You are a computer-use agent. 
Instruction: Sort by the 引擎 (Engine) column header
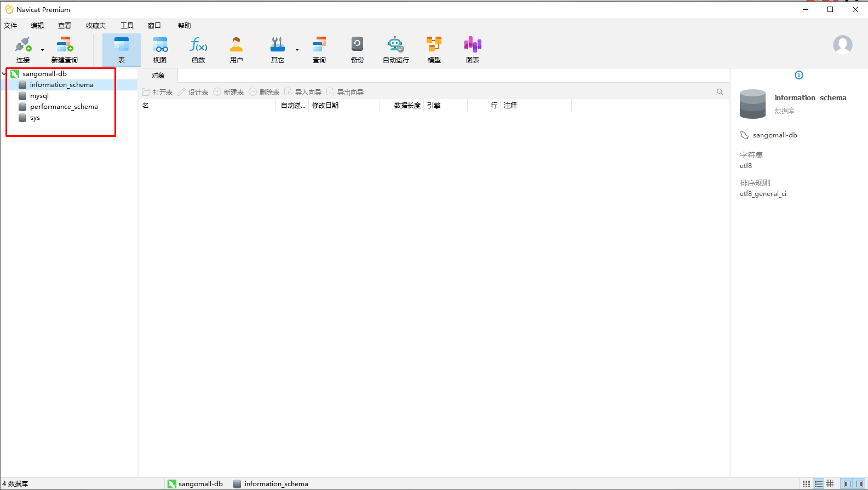click(x=446, y=106)
